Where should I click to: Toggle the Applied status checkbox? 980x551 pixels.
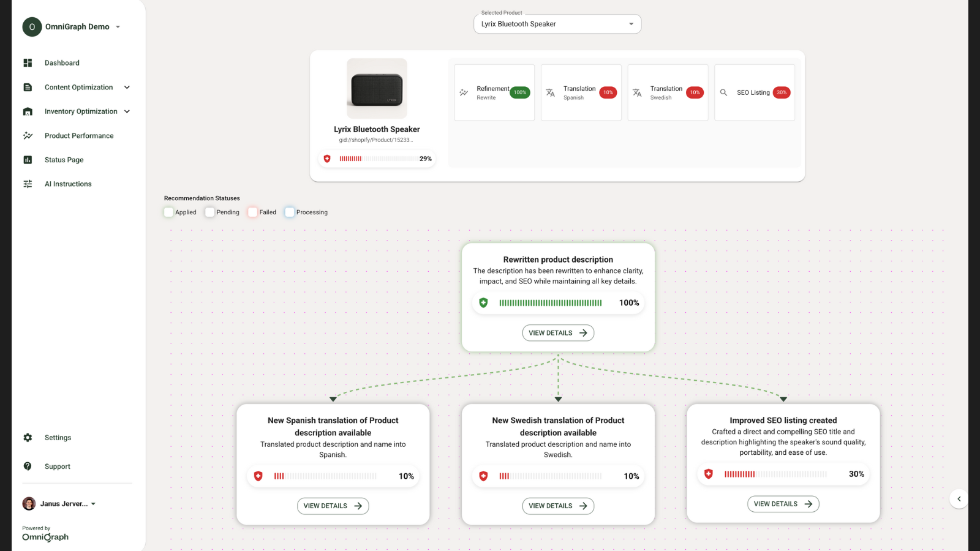pyautogui.click(x=168, y=212)
